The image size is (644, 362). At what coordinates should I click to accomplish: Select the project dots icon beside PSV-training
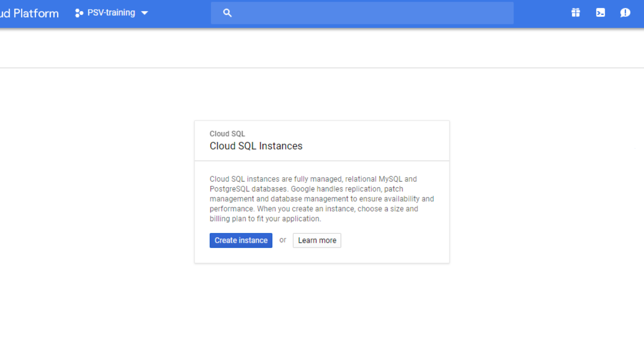pyautogui.click(x=78, y=12)
